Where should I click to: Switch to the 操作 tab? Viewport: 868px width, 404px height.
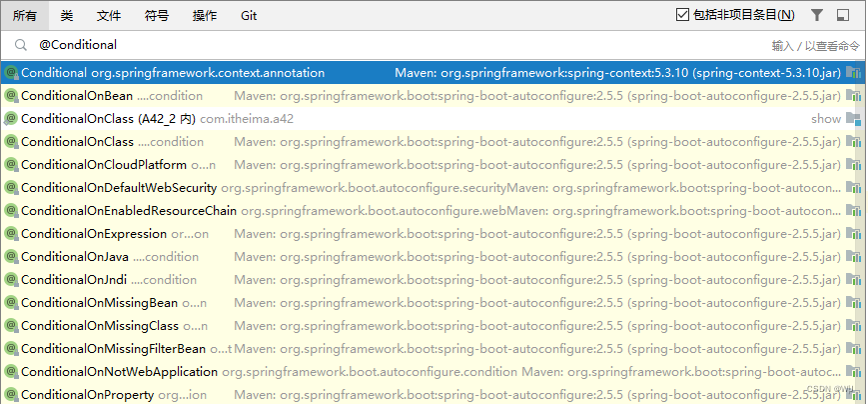tap(205, 16)
